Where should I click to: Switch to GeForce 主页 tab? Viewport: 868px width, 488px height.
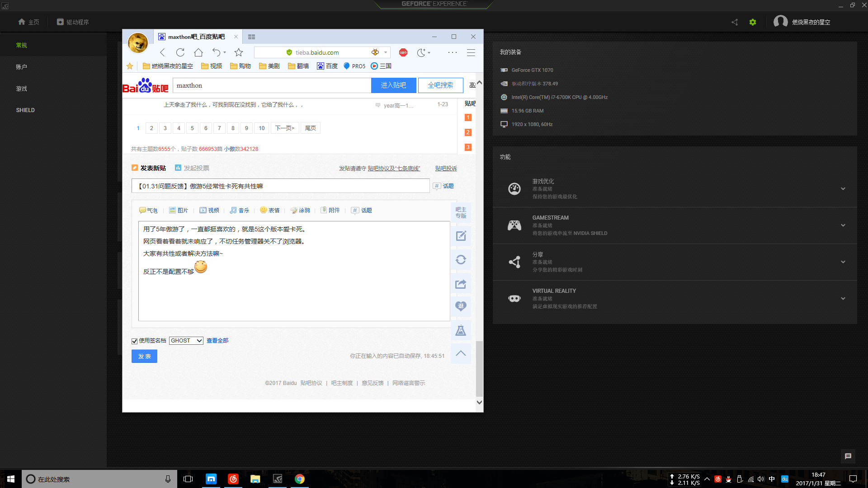click(28, 22)
